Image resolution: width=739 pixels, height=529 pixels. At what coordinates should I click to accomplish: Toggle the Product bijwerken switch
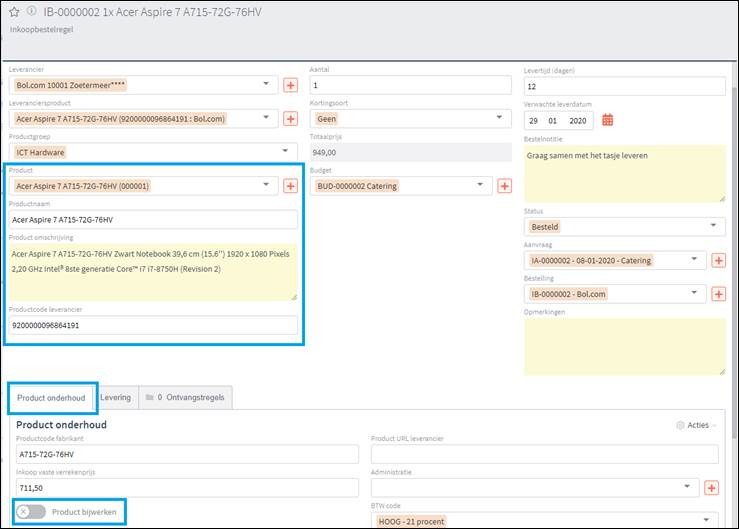[31, 512]
